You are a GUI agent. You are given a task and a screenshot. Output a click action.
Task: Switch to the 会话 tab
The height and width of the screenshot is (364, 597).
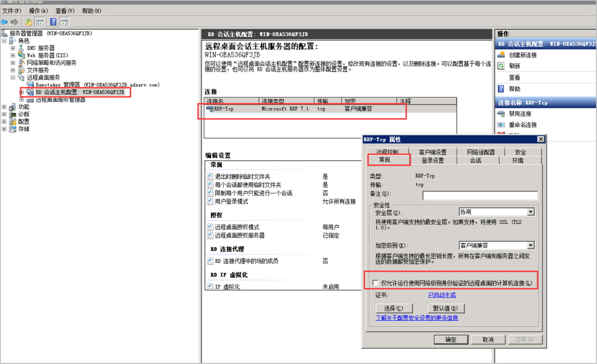475,160
